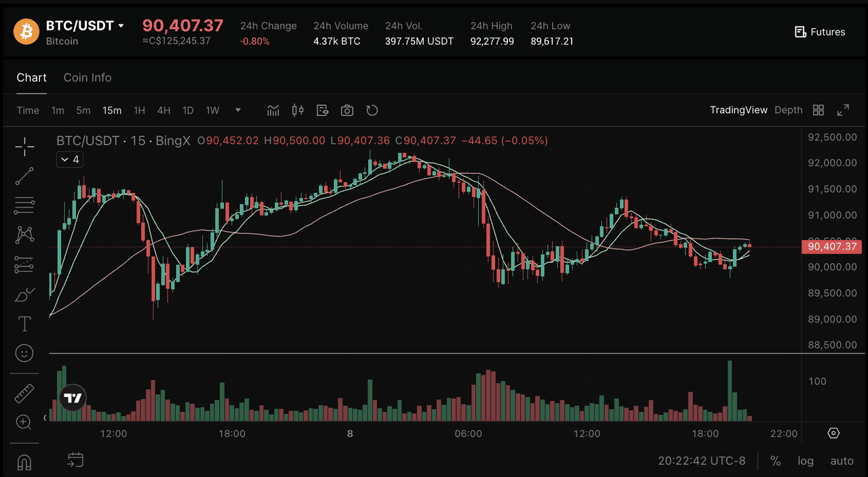
Task: Open the indicators menu icon
Action: pyautogui.click(x=273, y=110)
